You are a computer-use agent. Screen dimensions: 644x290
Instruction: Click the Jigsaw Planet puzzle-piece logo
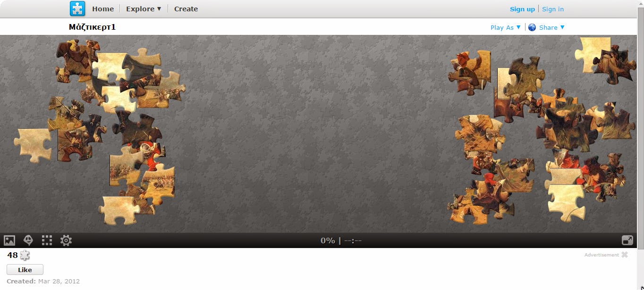(x=77, y=8)
